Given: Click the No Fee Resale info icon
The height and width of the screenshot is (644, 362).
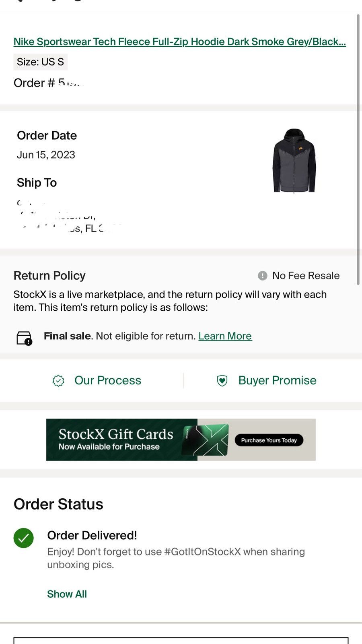Looking at the screenshot, I should [262, 276].
